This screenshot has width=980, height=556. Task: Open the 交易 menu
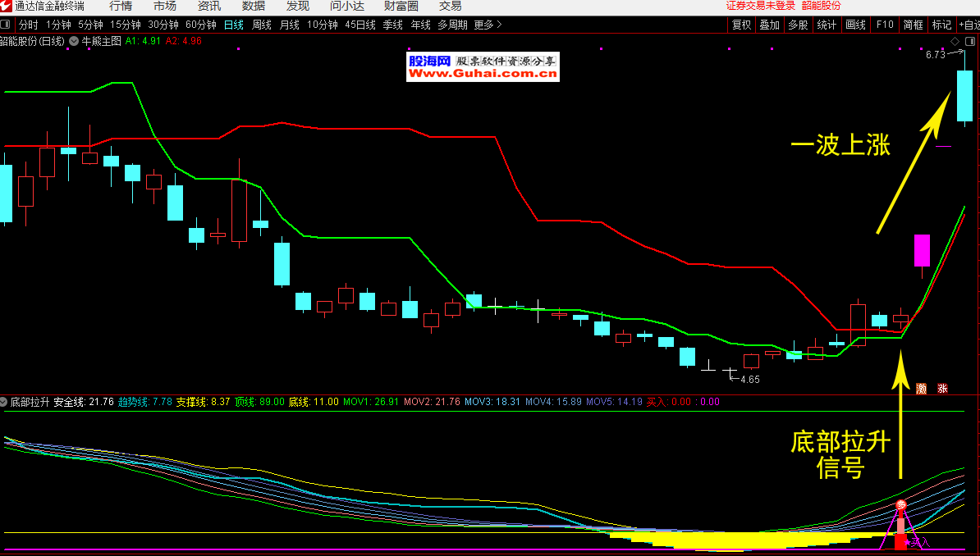tap(450, 7)
